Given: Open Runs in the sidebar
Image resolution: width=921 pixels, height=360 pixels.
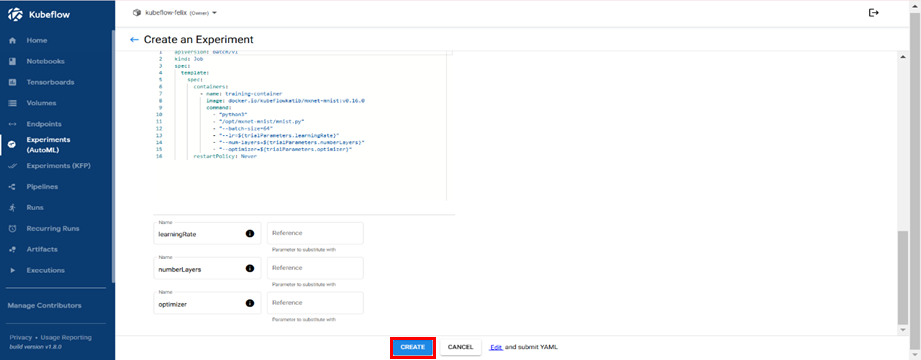Looking at the screenshot, I should point(35,208).
